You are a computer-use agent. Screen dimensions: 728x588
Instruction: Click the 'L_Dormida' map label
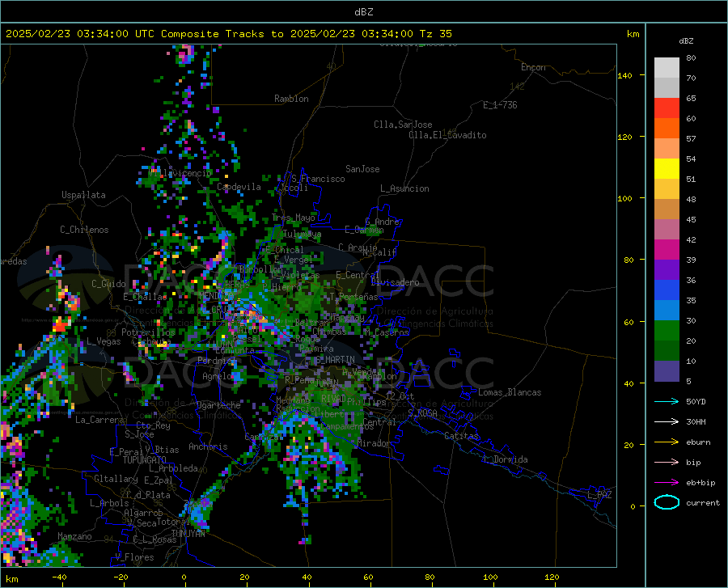[505, 459]
